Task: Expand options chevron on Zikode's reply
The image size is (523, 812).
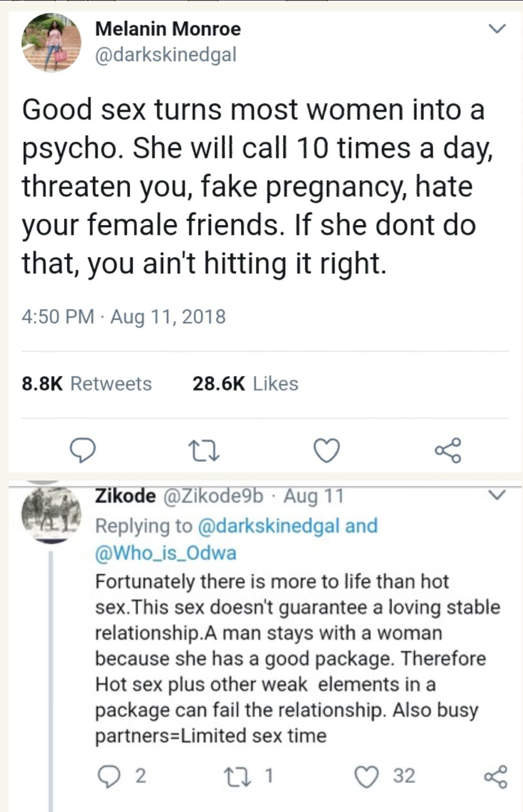Action: click(x=496, y=495)
